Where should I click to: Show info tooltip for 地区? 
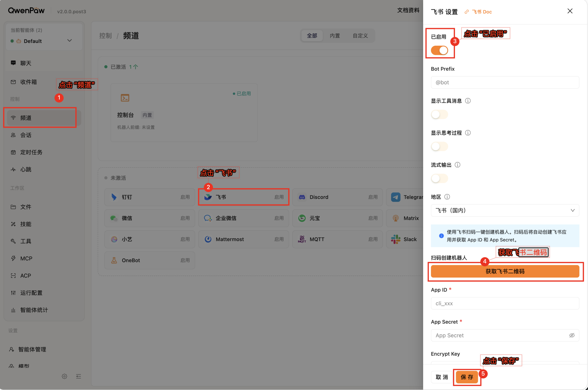click(x=447, y=197)
